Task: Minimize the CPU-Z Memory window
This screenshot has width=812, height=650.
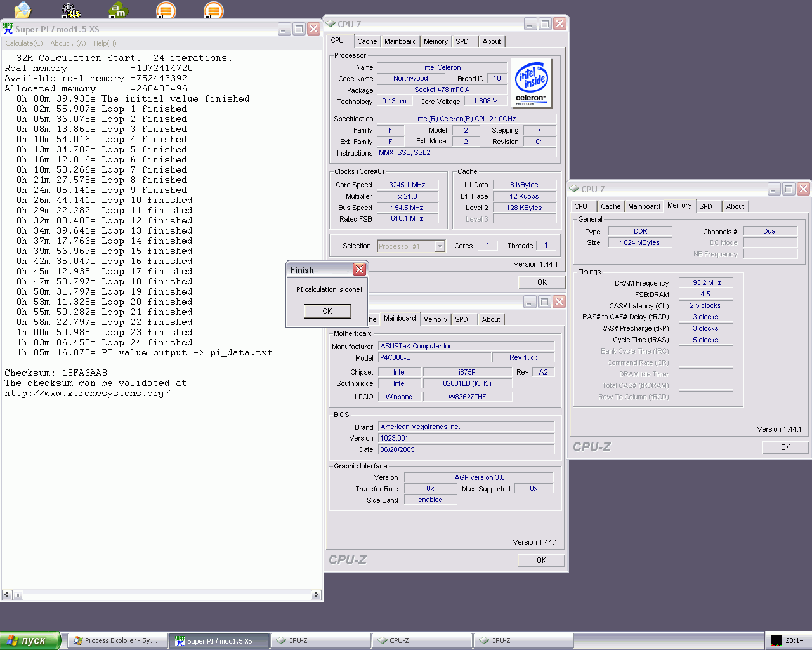Action: pyautogui.click(x=775, y=189)
